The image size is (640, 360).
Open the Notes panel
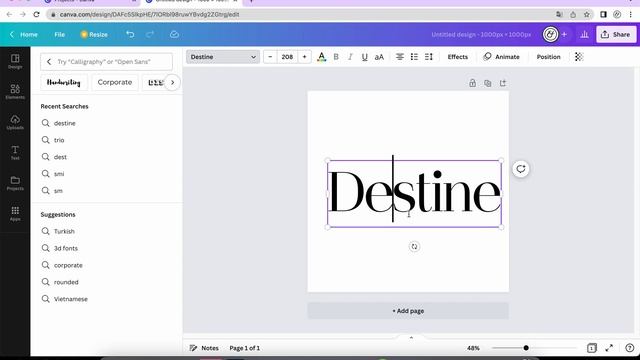tap(204, 348)
